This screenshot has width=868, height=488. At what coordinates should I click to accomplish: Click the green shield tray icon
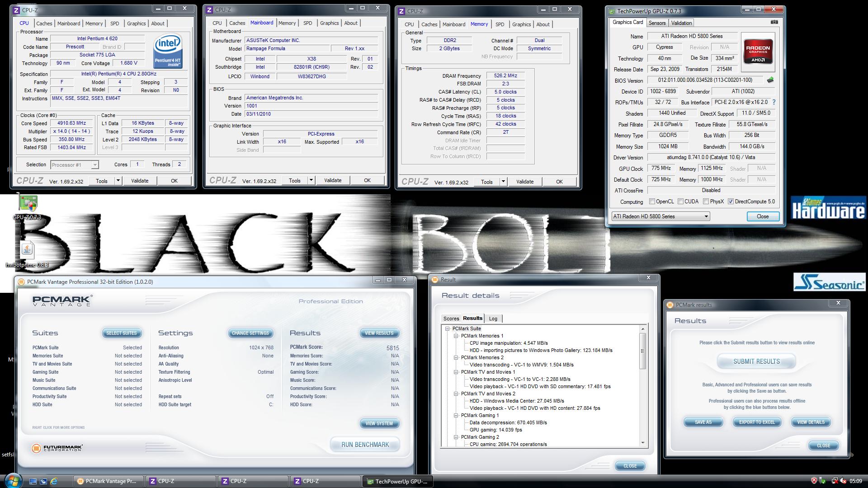[x=822, y=481]
